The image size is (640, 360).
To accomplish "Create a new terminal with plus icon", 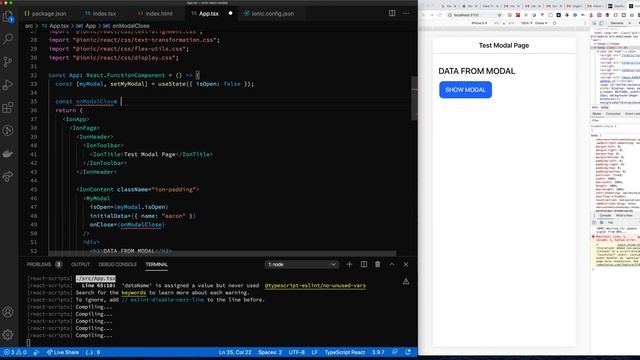I will (349, 264).
